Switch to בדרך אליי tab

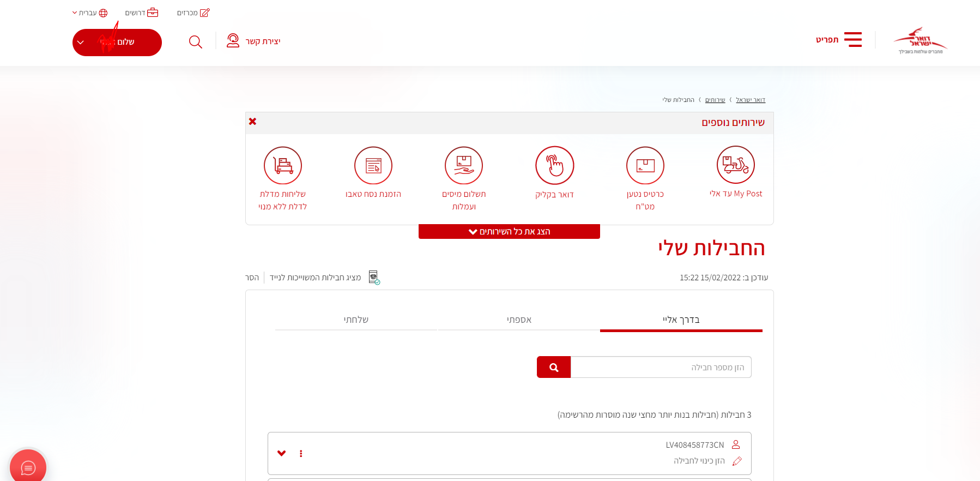(x=681, y=320)
